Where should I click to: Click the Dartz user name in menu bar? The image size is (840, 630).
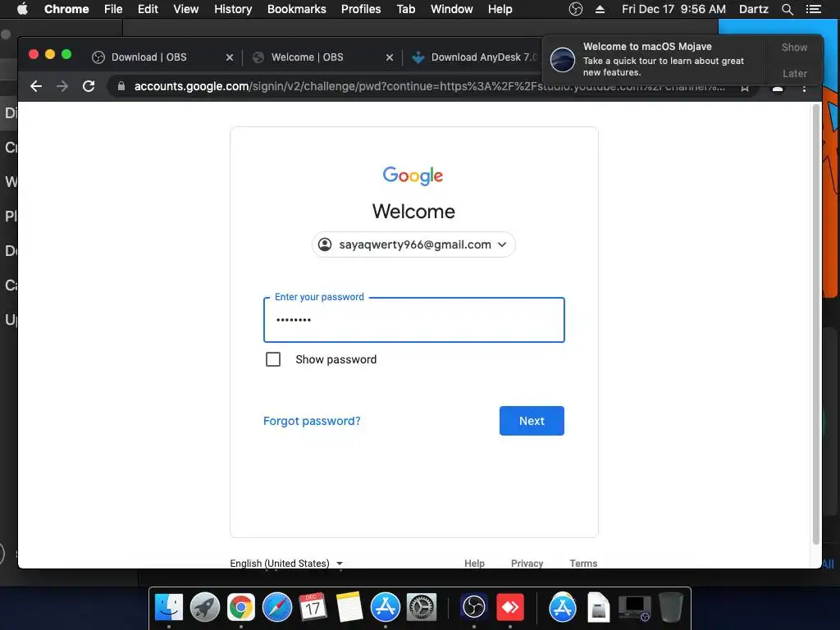click(x=753, y=9)
